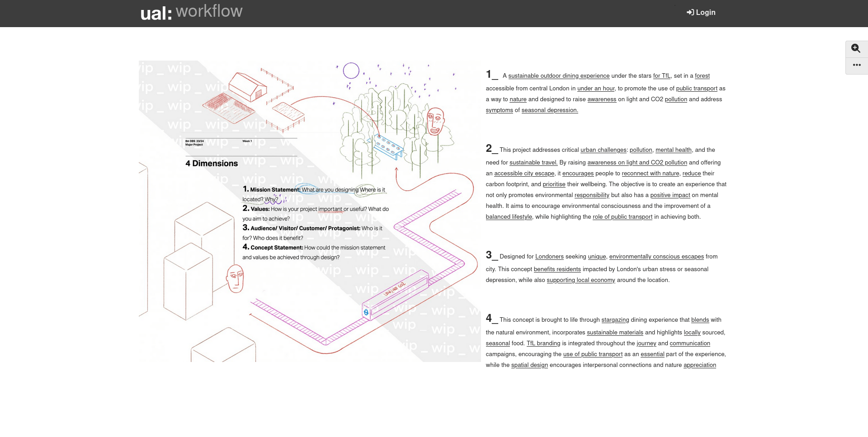Click the word 'symptoms' in paragraph 1
Viewport: 868px width, 437px height.
coord(500,110)
